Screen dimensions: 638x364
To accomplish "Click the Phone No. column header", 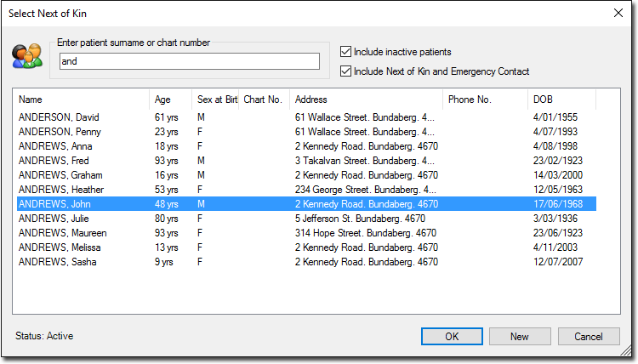I will (x=485, y=100).
